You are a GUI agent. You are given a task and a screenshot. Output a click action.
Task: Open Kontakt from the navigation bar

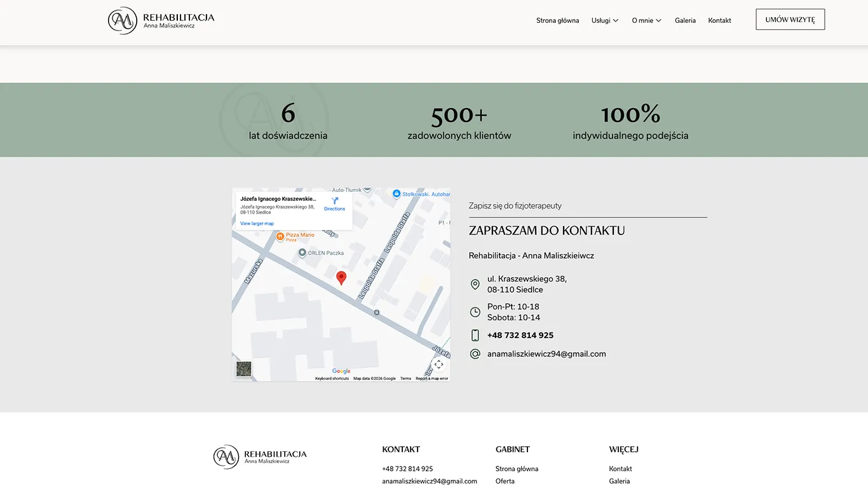[719, 20]
